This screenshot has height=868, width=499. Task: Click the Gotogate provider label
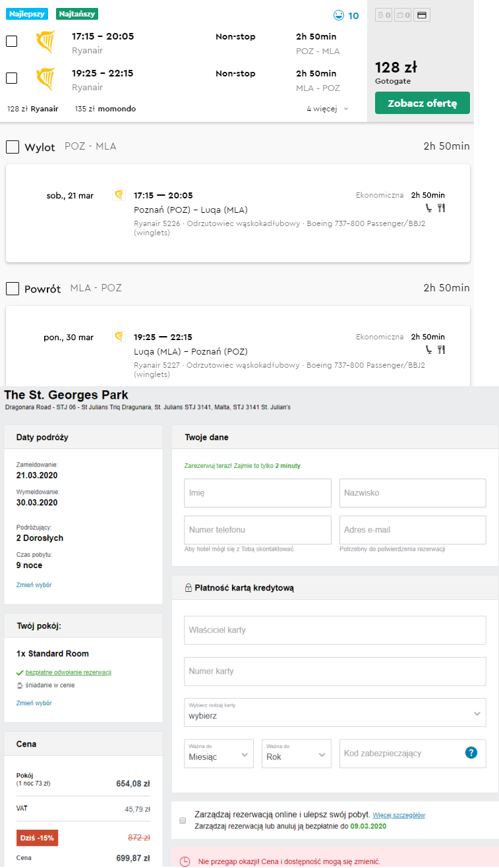393,82
